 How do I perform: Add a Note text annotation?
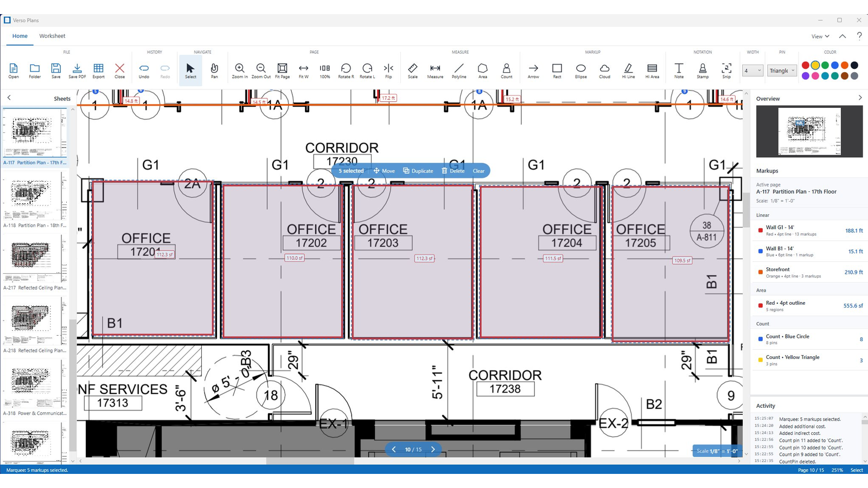click(679, 70)
